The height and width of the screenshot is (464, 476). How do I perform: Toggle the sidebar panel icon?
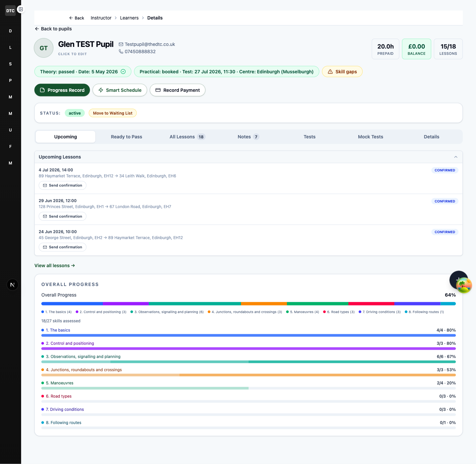pyautogui.click(x=21, y=9)
